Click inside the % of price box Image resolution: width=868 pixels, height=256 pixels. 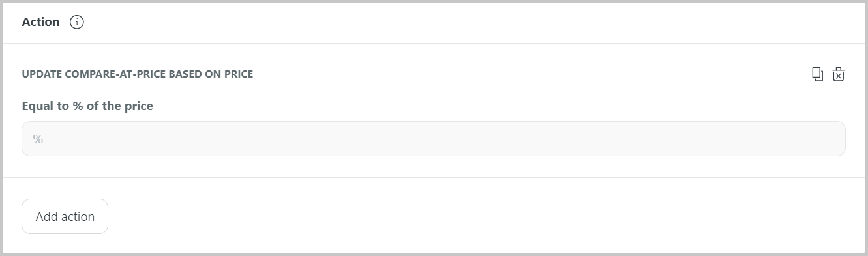point(434,139)
